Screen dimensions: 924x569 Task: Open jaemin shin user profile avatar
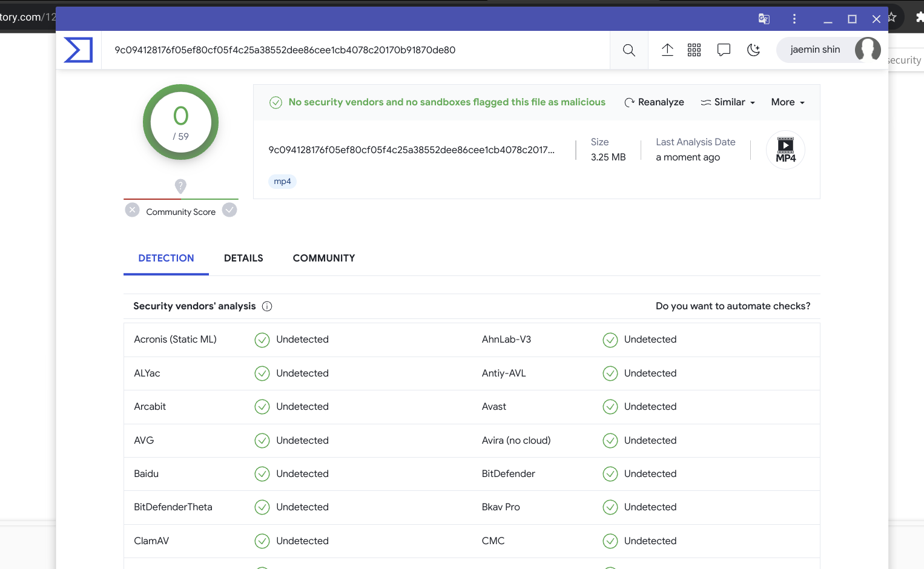coord(868,50)
